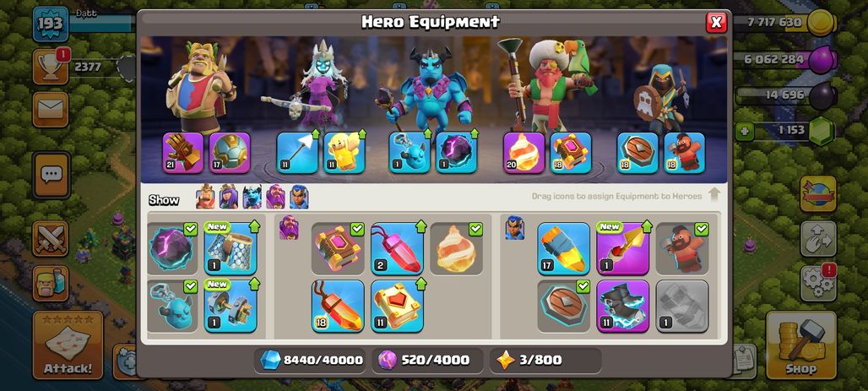
Task: Show only Royal Champion equipment
Action: pyautogui.click(x=299, y=197)
